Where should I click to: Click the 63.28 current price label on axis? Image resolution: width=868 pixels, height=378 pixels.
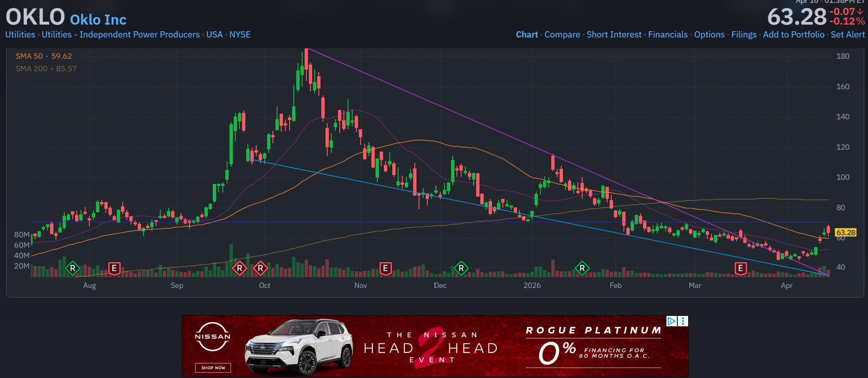(845, 233)
